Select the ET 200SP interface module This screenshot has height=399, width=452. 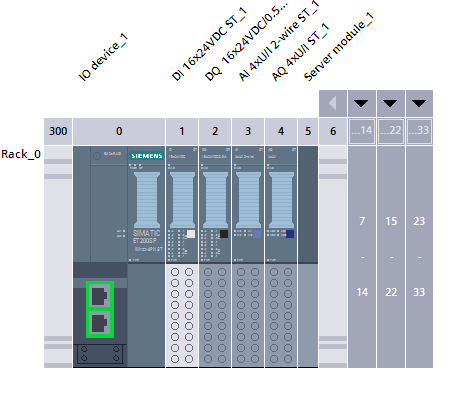119,257
